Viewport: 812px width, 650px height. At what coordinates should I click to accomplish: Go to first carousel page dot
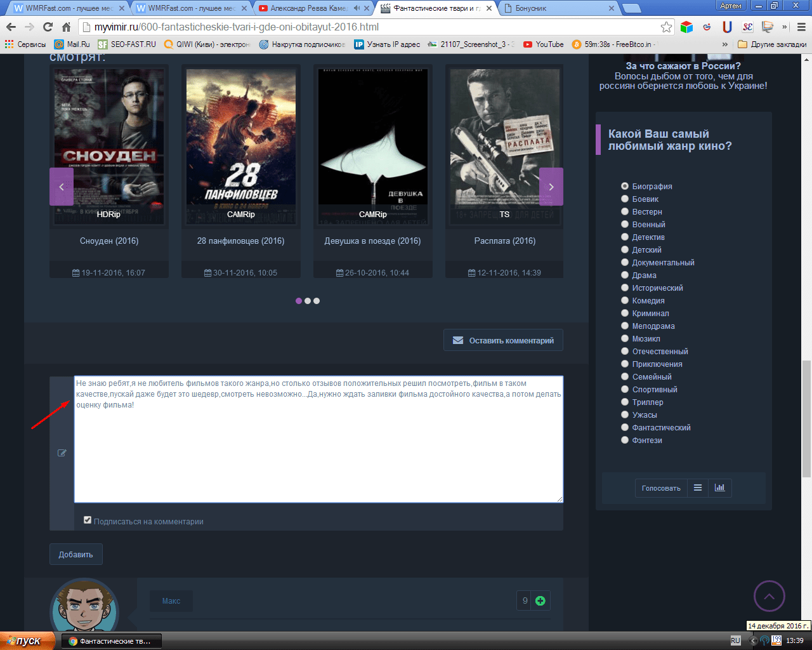tap(299, 301)
